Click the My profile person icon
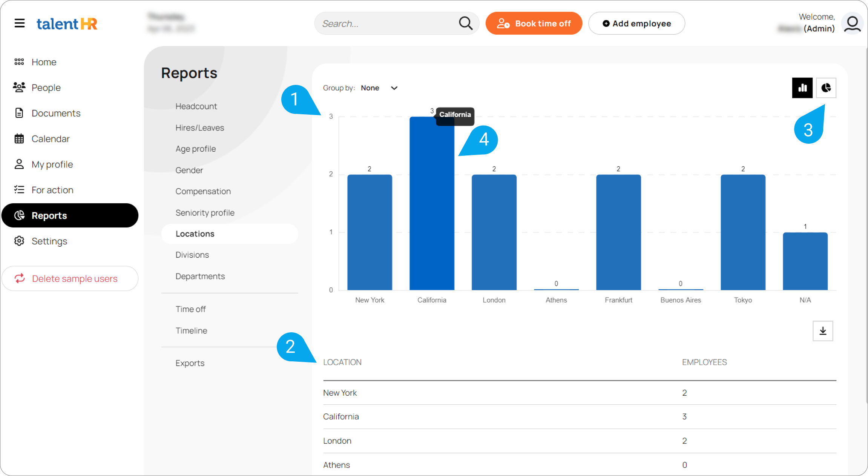The height and width of the screenshot is (476, 868). (19, 164)
